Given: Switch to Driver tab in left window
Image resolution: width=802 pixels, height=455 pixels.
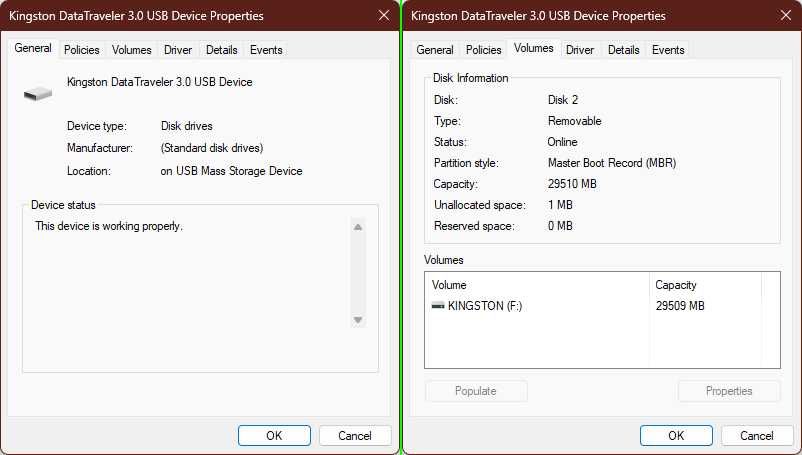Looking at the screenshot, I should point(178,50).
